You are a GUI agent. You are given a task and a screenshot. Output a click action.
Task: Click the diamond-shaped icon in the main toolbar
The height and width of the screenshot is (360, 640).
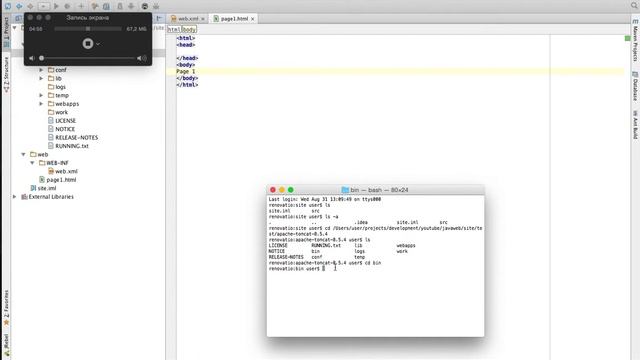point(30,6)
